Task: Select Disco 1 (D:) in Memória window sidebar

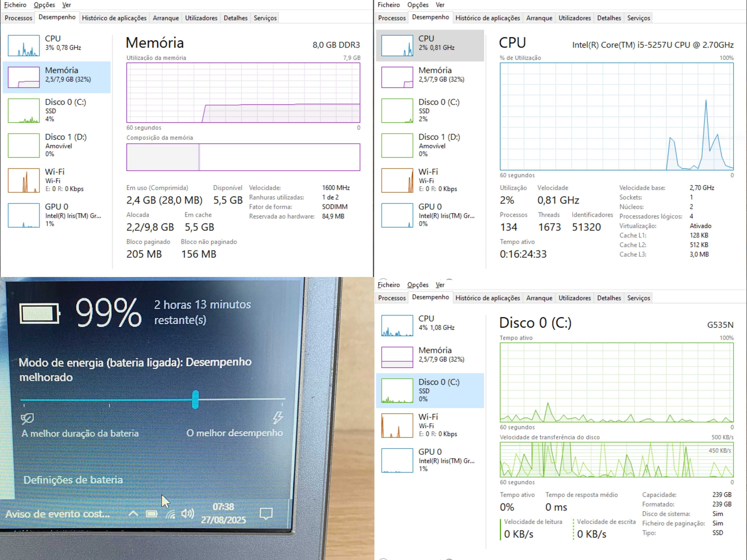Action: coord(56,145)
